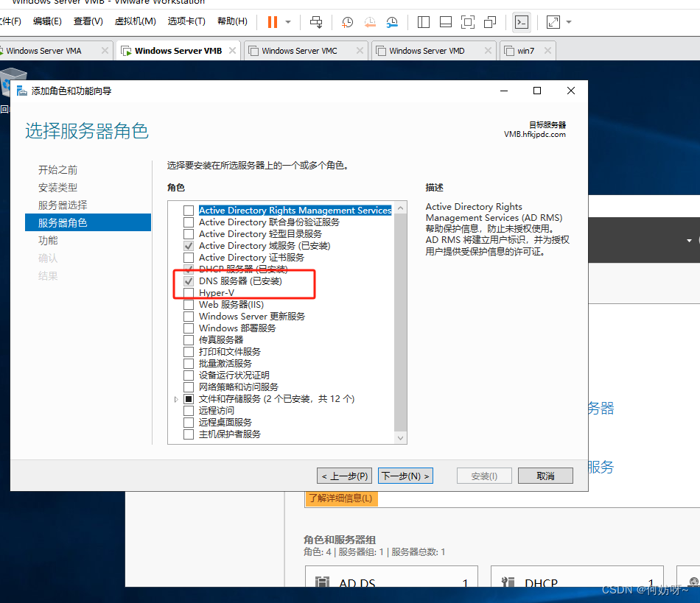Screen dimensions: 700x603
Task: Go to 安装类型 wizard step
Action: coord(58,188)
